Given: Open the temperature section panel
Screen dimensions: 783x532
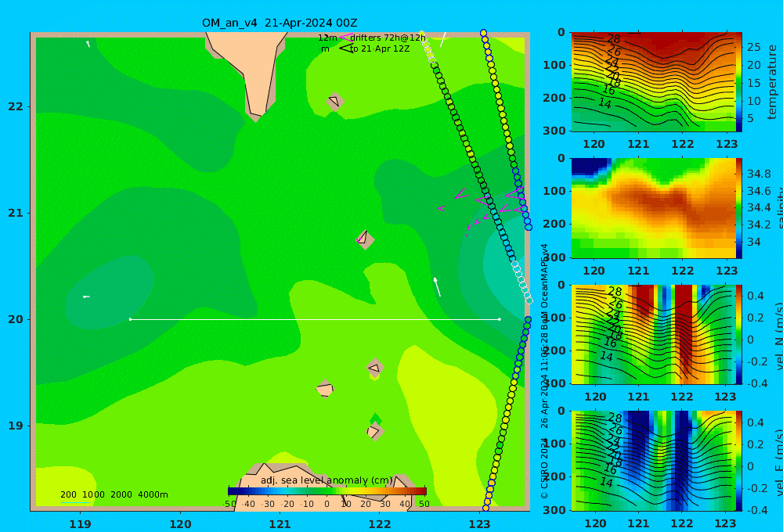Looking at the screenshot, I should point(653,82).
